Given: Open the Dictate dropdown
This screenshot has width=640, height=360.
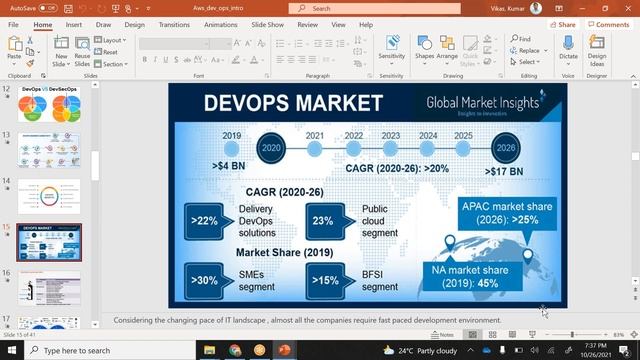Looking at the screenshot, I should tap(568, 64).
